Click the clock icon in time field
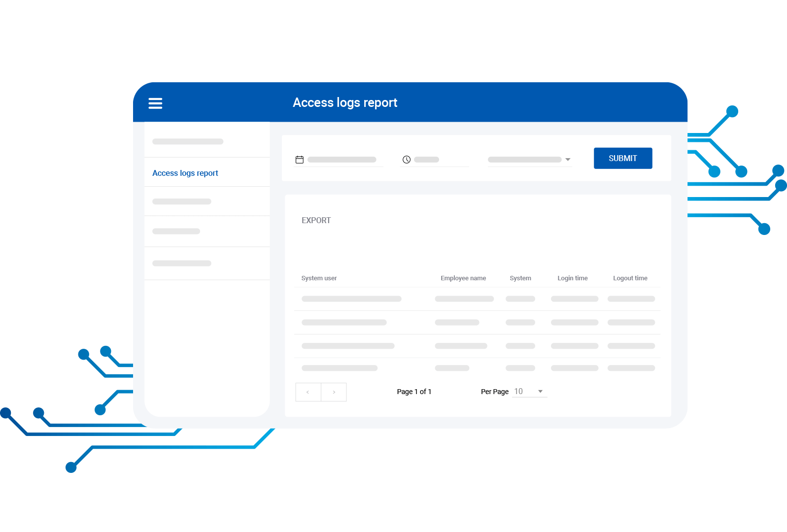Screen dimensions: 787x532 tap(407, 160)
